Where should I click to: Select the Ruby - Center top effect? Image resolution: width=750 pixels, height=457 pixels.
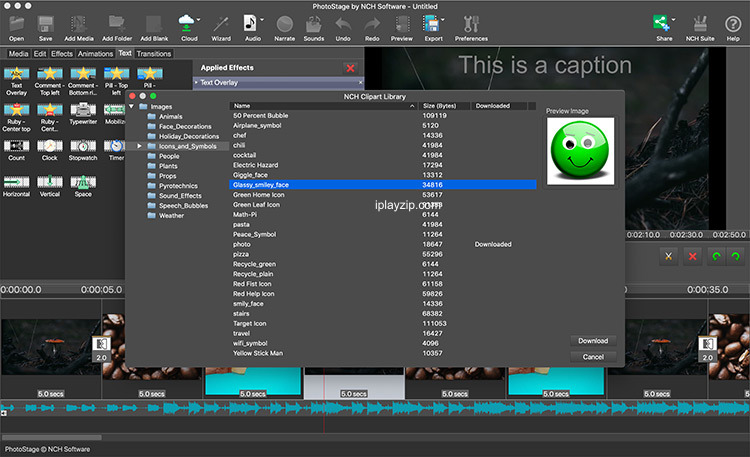point(16,117)
